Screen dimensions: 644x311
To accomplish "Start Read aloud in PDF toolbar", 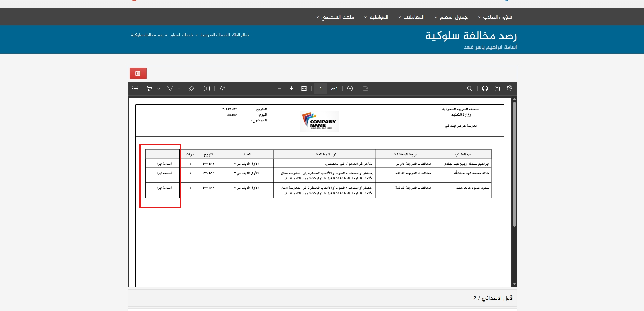I will tap(222, 89).
